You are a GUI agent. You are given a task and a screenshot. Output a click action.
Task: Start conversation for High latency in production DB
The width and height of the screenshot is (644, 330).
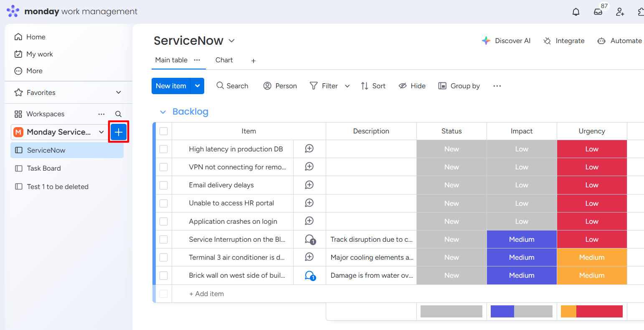pos(309,148)
